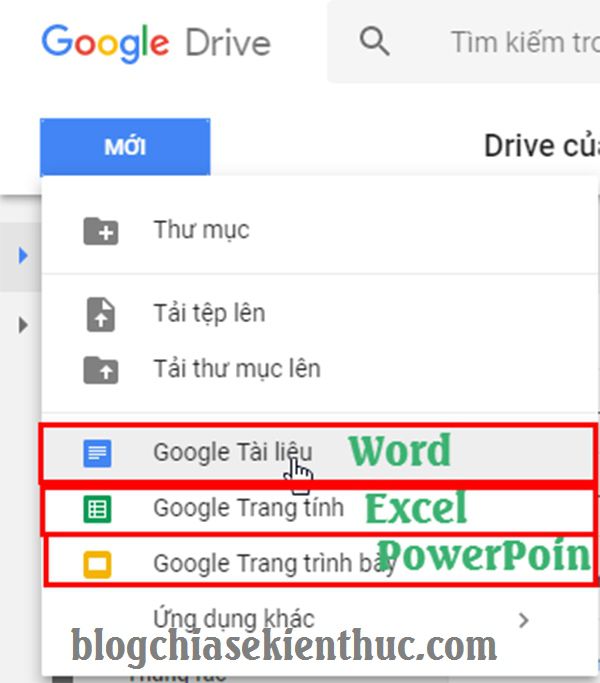
Task: Expand the blue sidebar tree arrow
Action: point(23,255)
